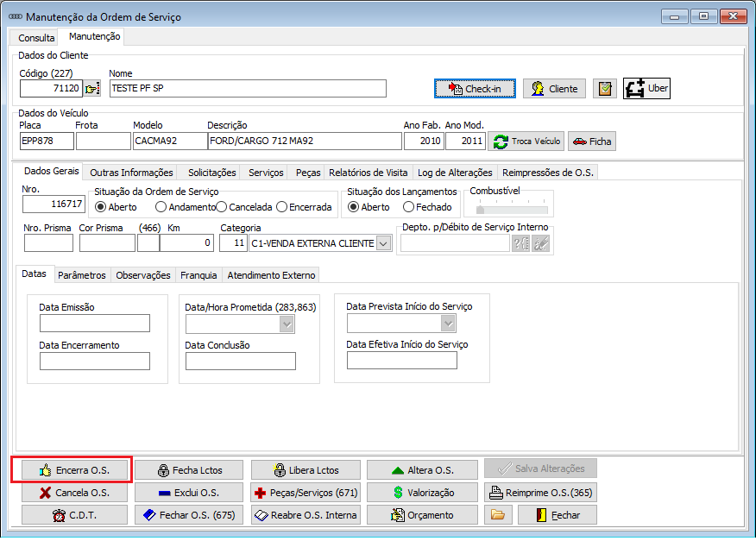Image resolution: width=756 pixels, height=541 pixels.
Task: Click the Data Conclusão field
Action: point(241,362)
